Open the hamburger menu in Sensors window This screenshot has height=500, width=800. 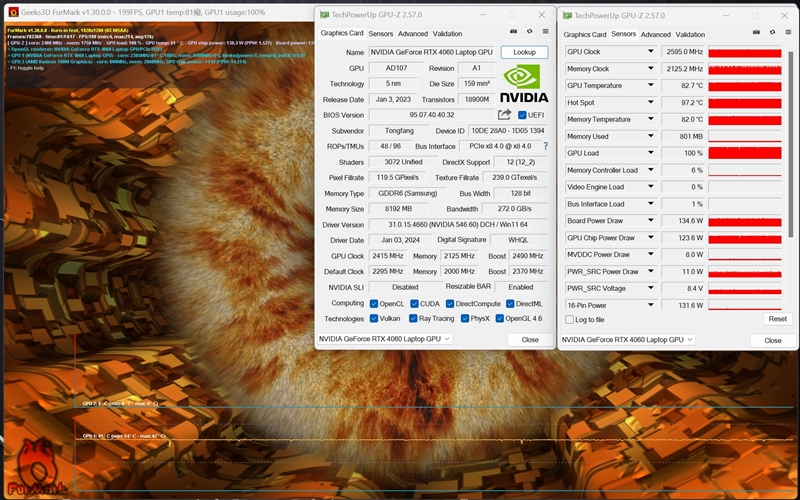click(788, 32)
